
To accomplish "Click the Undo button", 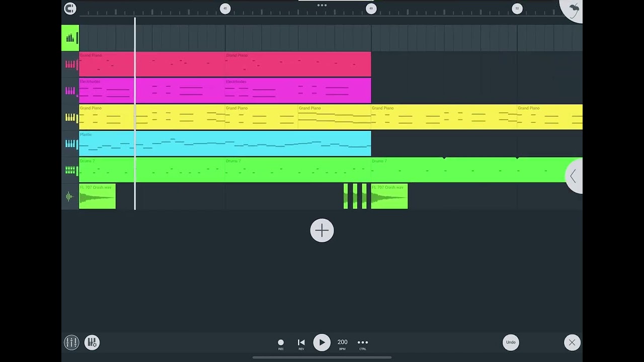I will pyautogui.click(x=511, y=342).
